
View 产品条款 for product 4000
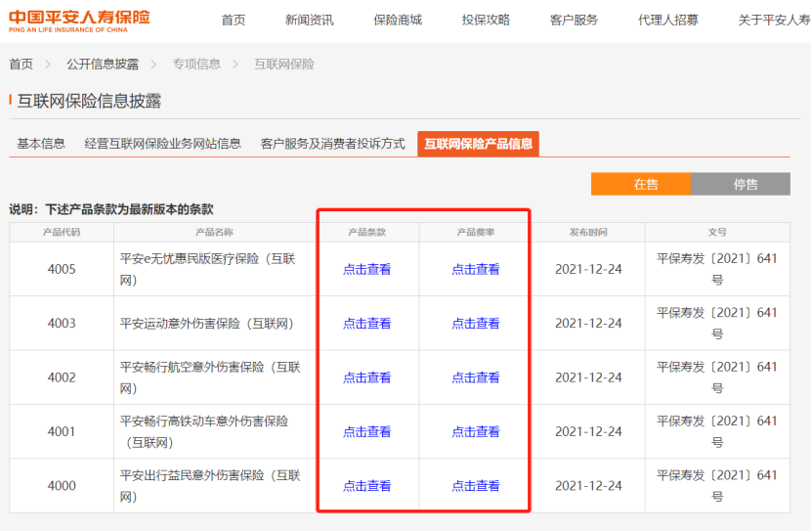point(366,486)
